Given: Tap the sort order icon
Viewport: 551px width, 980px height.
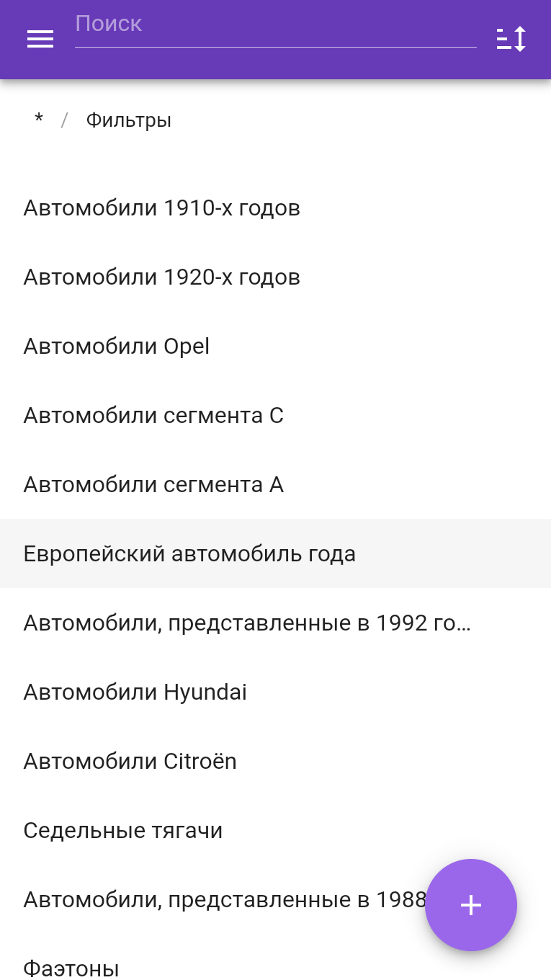Looking at the screenshot, I should pyautogui.click(x=511, y=39).
